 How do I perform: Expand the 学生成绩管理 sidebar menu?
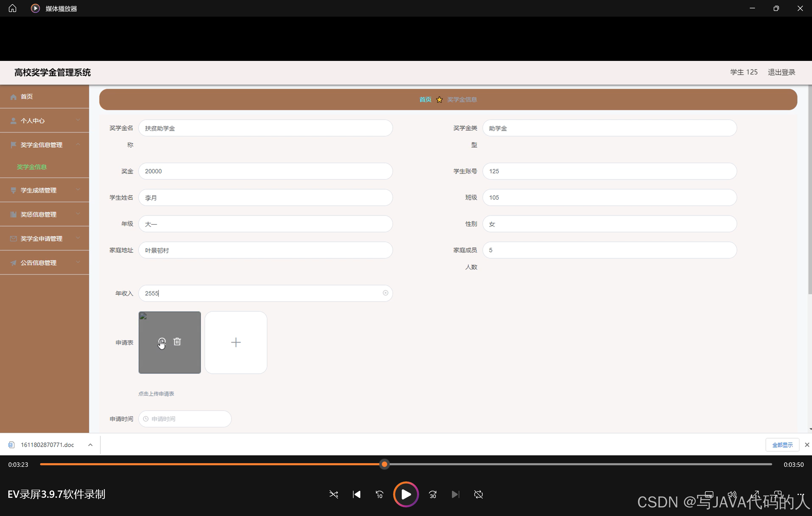pos(45,190)
